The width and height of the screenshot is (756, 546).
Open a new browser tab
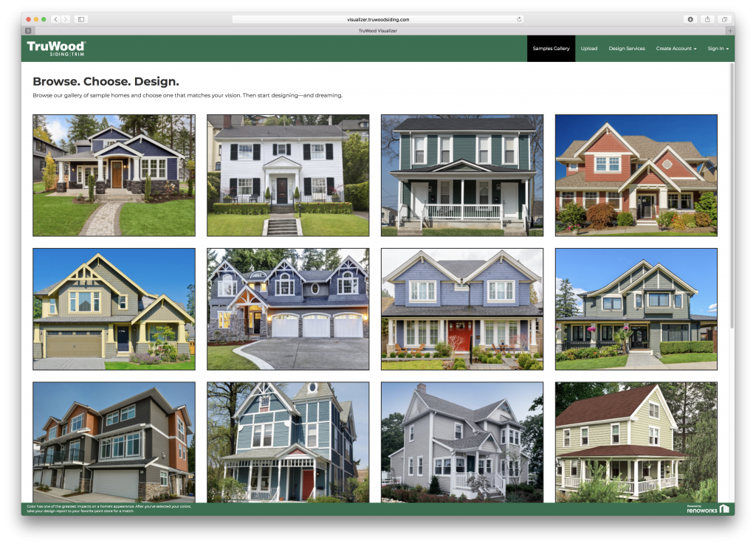[x=731, y=30]
